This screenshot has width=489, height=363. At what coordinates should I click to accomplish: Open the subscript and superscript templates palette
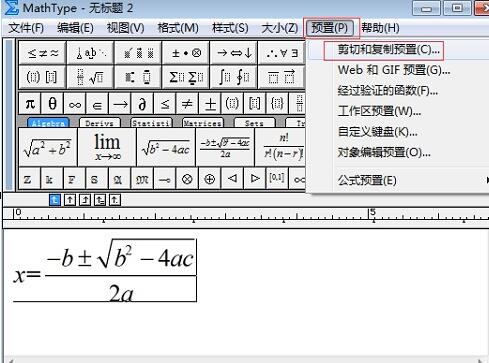pos(138,77)
